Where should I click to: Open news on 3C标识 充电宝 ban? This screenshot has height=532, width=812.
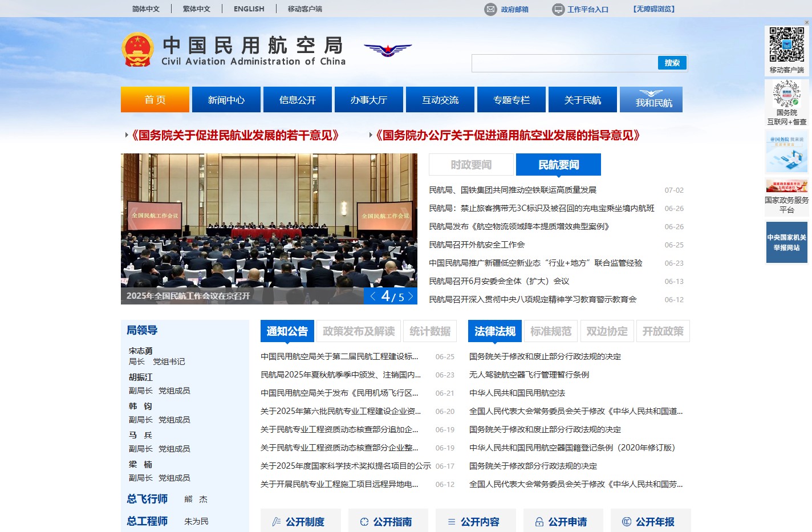pos(542,208)
